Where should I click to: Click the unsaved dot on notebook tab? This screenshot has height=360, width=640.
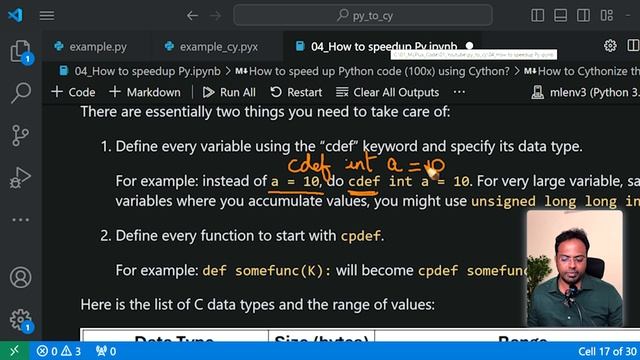pyautogui.click(x=469, y=45)
